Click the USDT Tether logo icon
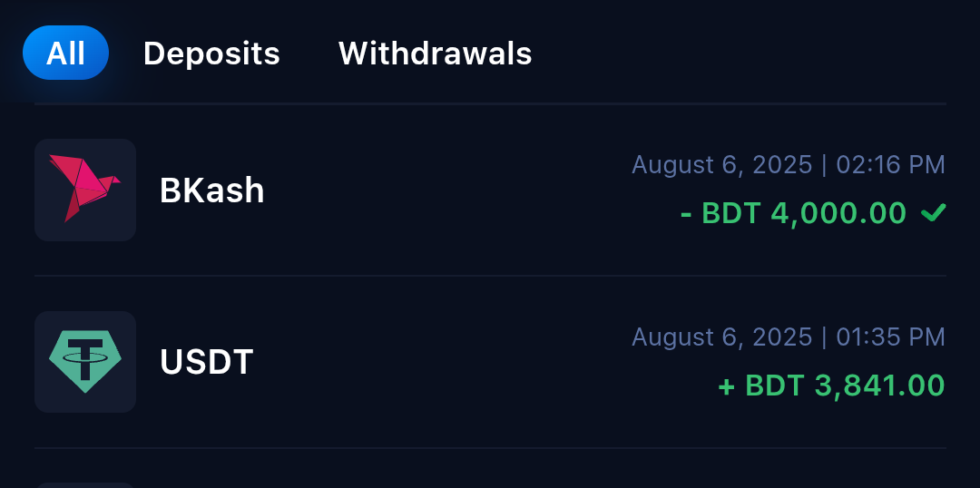 point(84,361)
